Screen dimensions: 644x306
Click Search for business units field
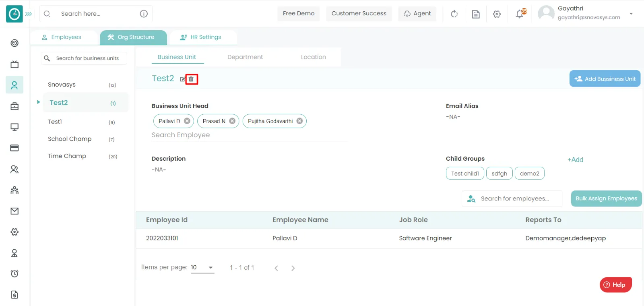coord(84,58)
